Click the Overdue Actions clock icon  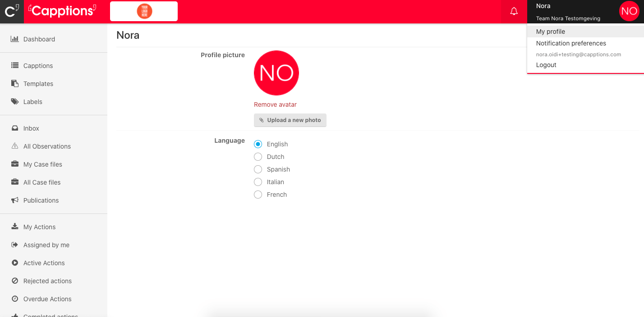coord(14,299)
